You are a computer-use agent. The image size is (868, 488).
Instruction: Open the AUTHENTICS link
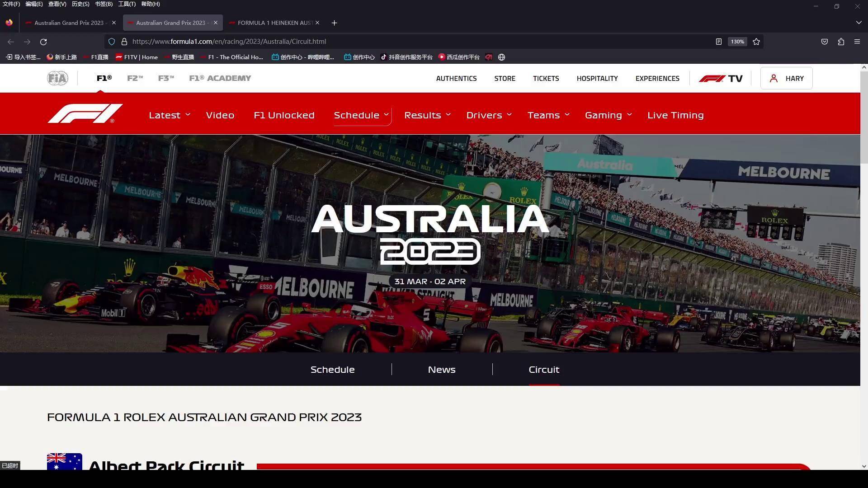pyautogui.click(x=456, y=79)
